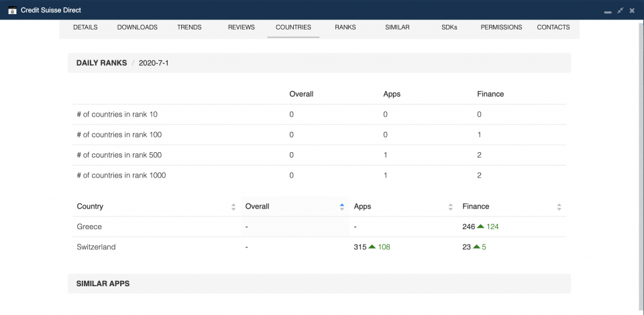Click the collapse arrows icon in title bar
The width and height of the screenshot is (644, 315).
click(x=620, y=10)
